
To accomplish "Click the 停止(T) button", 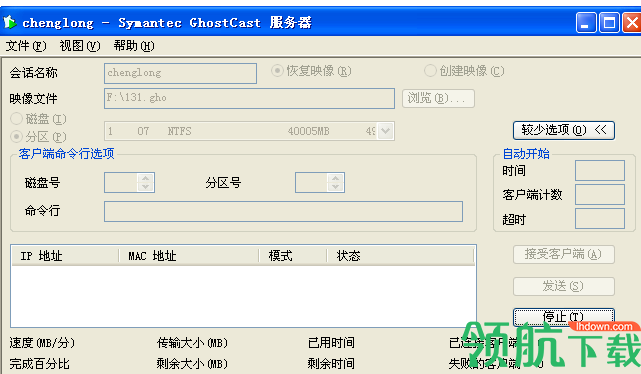I will tap(564, 317).
